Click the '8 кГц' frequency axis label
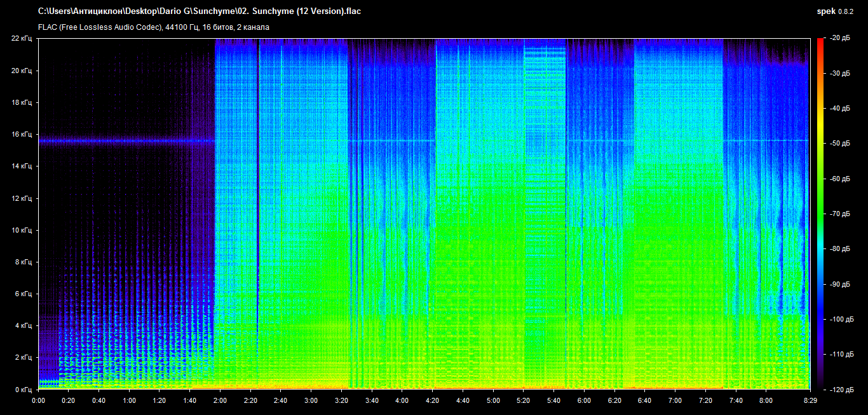Screen dimensions: 868x415 coord(24,262)
